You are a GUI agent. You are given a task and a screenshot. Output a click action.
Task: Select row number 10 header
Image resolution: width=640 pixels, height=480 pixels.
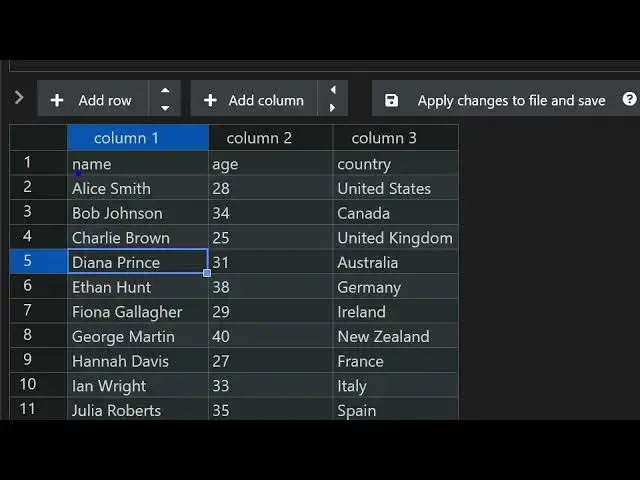click(x=38, y=385)
